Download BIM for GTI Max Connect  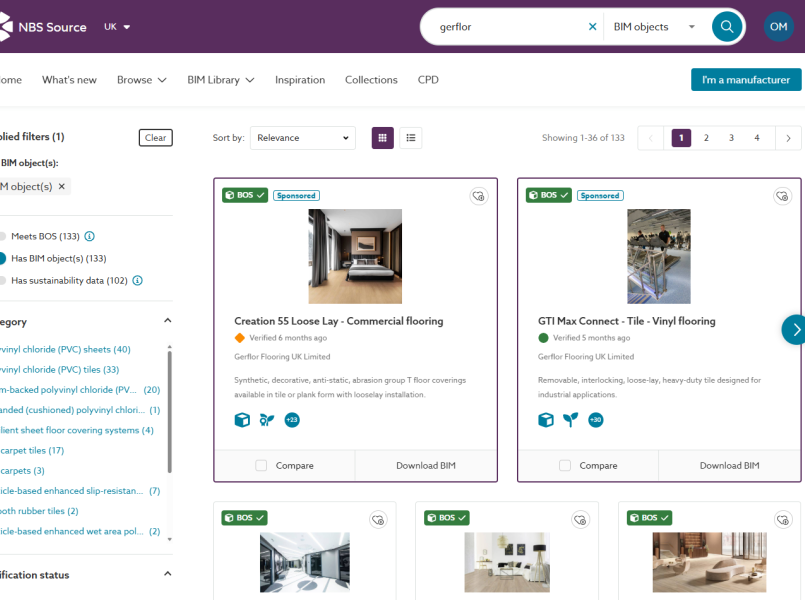pyautogui.click(x=729, y=465)
